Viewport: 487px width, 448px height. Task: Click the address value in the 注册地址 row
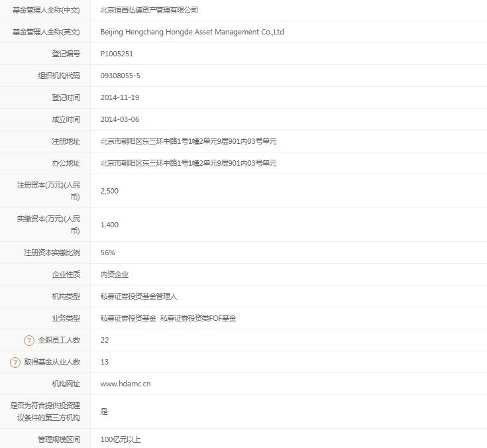188,141
